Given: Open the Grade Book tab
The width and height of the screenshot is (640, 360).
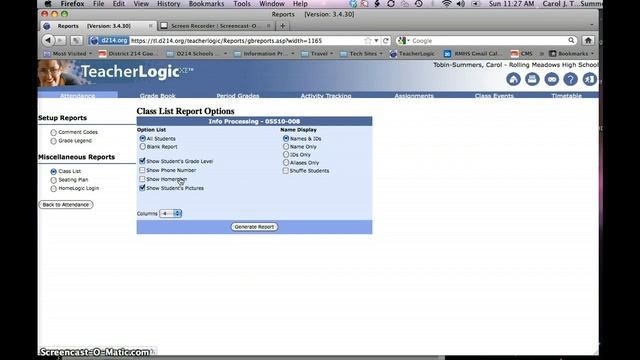Looking at the screenshot, I should 158,95.
